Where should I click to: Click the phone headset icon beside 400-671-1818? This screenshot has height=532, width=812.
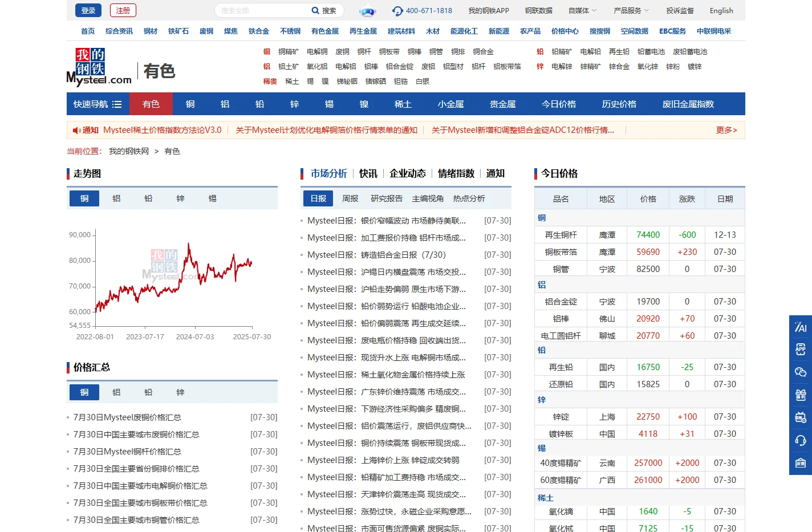[397, 10]
